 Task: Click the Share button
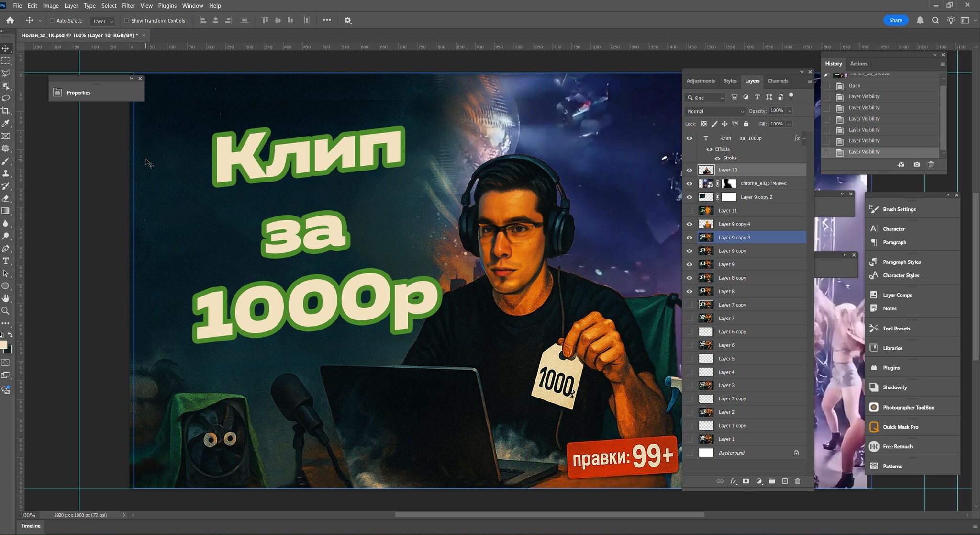[895, 20]
